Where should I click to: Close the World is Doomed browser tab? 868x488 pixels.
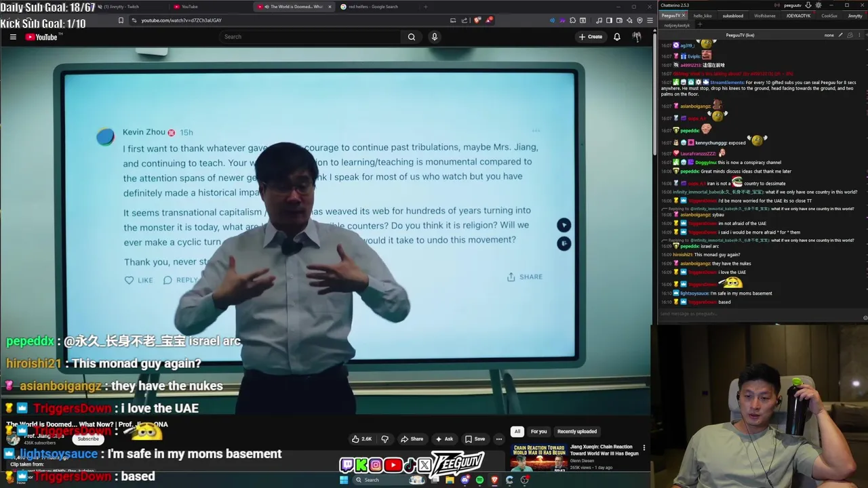point(330,7)
